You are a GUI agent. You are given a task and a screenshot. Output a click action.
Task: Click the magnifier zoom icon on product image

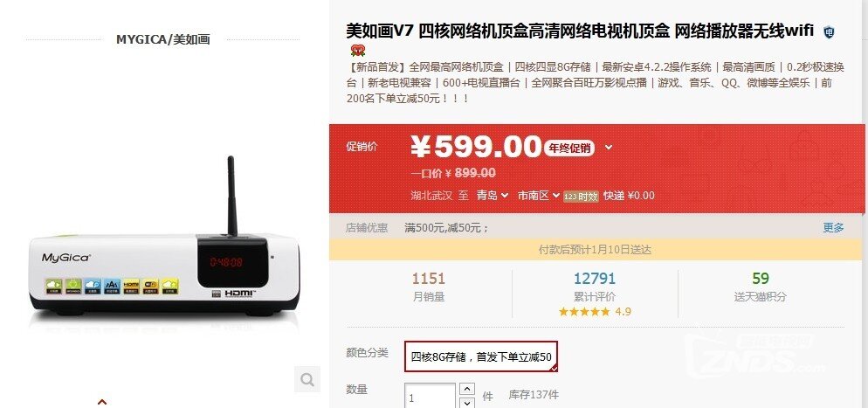click(x=307, y=379)
